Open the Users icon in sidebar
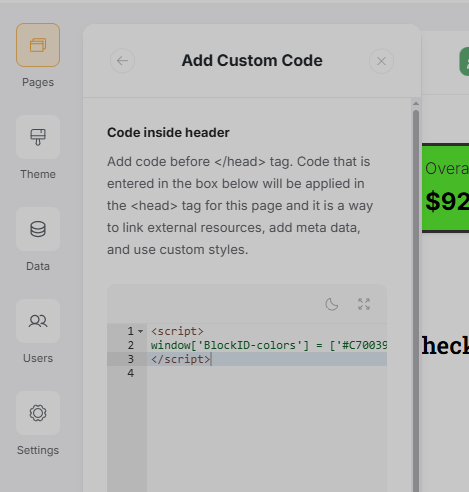This screenshot has width=469, height=492. pos(38,321)
